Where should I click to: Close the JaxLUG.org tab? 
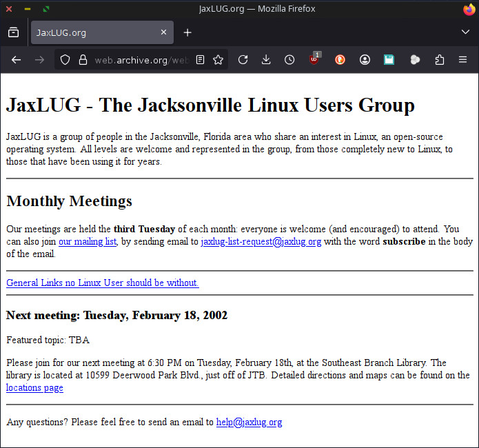164,32
